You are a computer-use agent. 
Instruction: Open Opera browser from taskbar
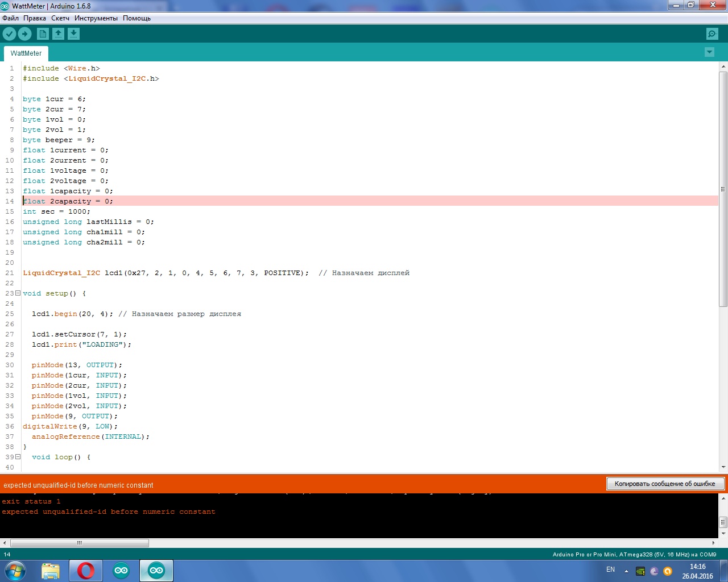click(x=86, y=571)
